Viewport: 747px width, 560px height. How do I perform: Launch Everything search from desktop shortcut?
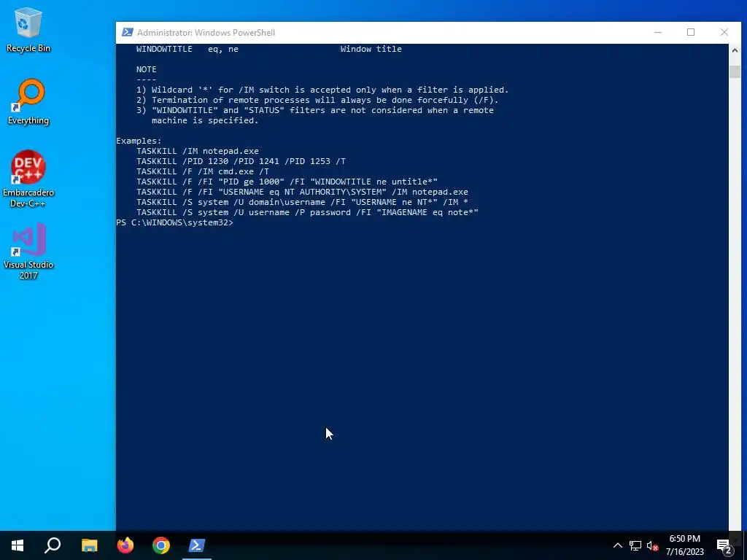coord(28,102)
